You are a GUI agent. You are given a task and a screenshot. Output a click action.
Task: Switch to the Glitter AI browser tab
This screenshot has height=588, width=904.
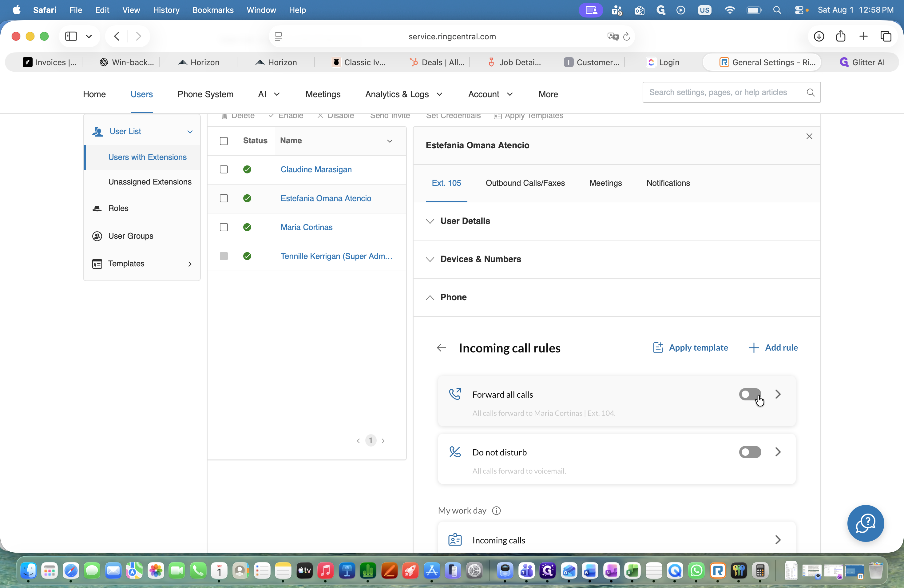tap(862, 62)
